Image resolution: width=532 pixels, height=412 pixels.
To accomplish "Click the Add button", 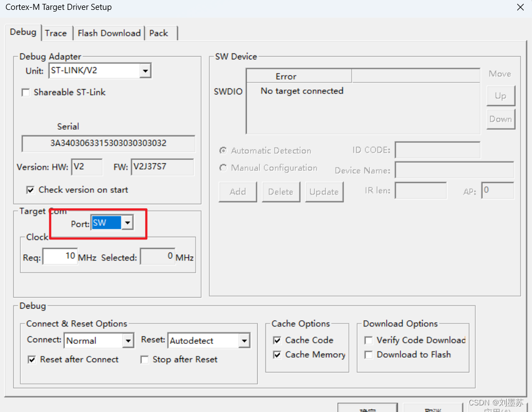I will (237, 192).
